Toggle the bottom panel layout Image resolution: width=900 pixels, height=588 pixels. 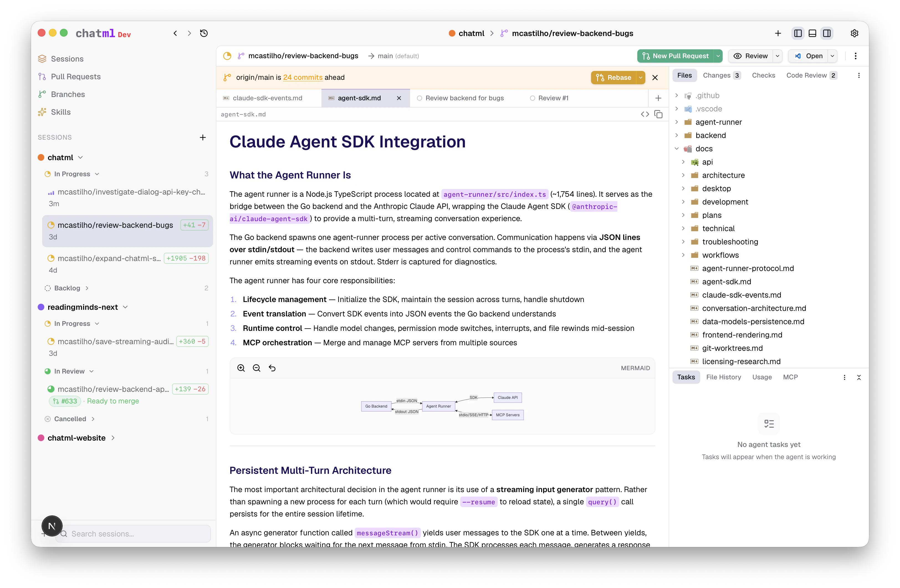coord(812,33)
